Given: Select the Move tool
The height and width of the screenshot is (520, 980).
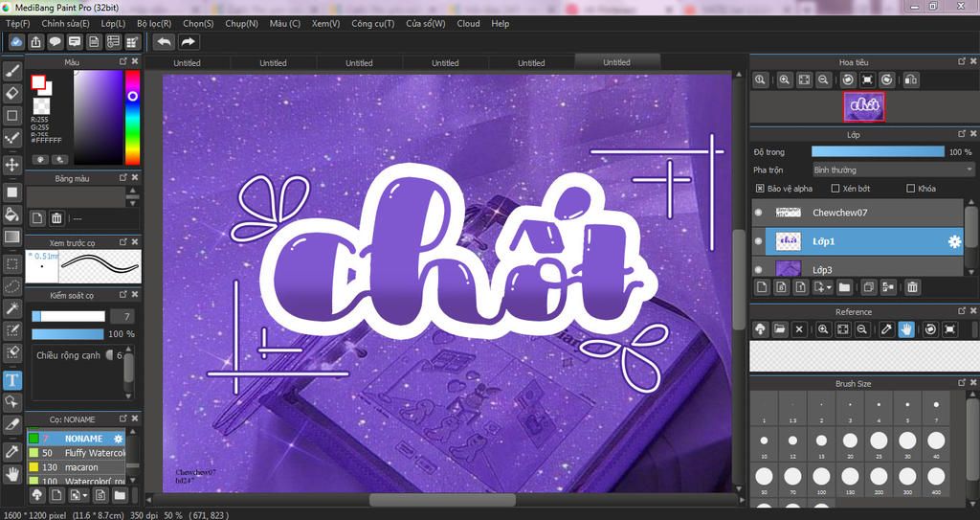Looking at the screenshot, I should click(x=11, y=166).
